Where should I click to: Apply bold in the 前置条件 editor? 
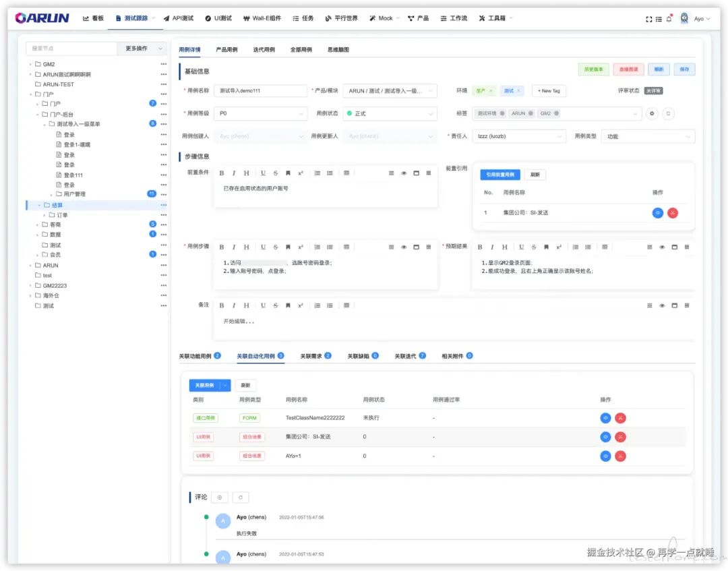tap(222, 173)
